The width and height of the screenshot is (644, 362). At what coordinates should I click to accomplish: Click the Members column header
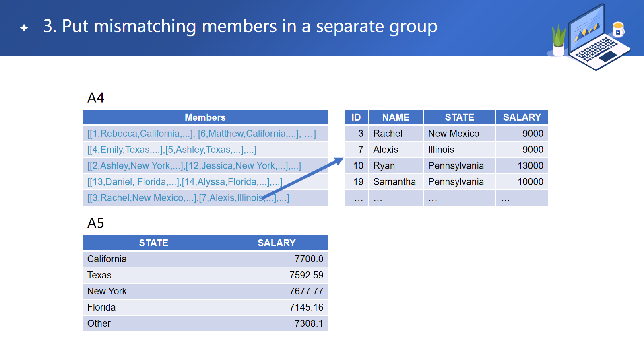[x=205, y=117]
